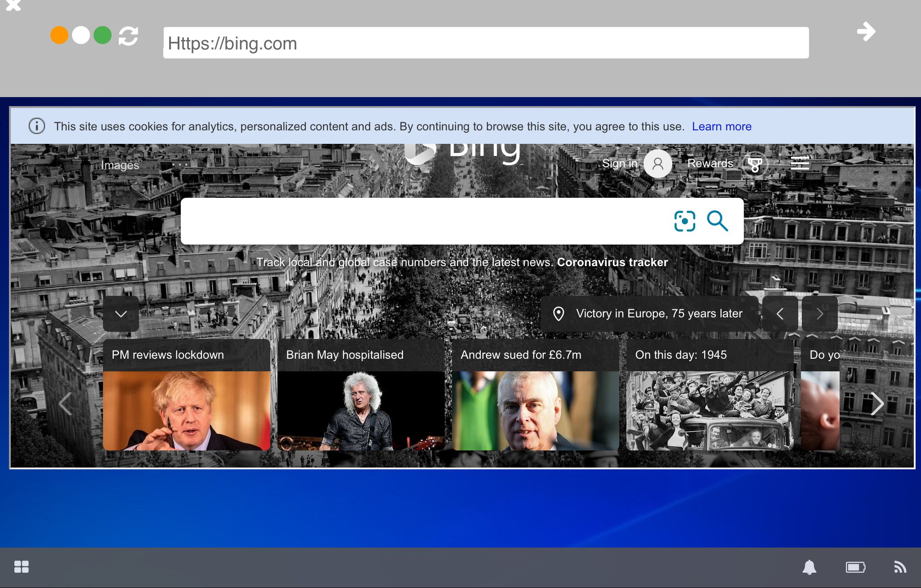Open the Learn more cookie link
Screen dimensions: 921x588
[721, 127]
